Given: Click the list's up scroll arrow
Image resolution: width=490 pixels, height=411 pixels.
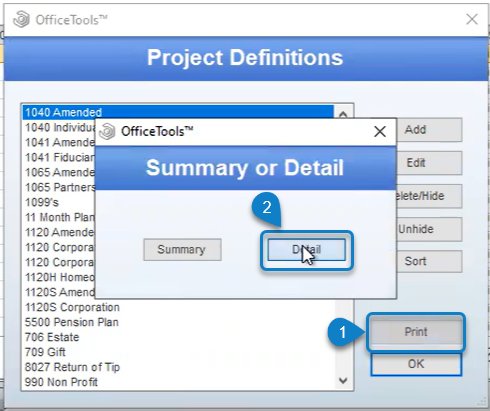Looking at the screenshot, I should click(343, 113).
